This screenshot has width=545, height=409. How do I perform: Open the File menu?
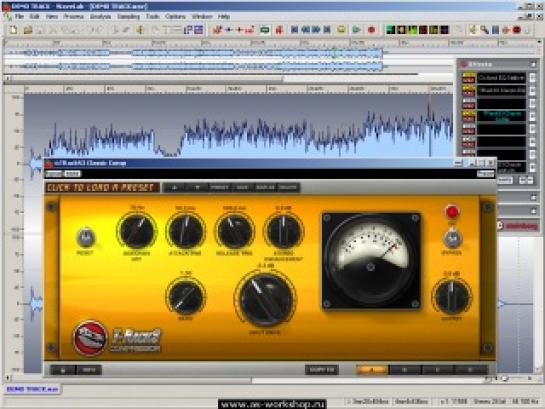coord(19,16)
